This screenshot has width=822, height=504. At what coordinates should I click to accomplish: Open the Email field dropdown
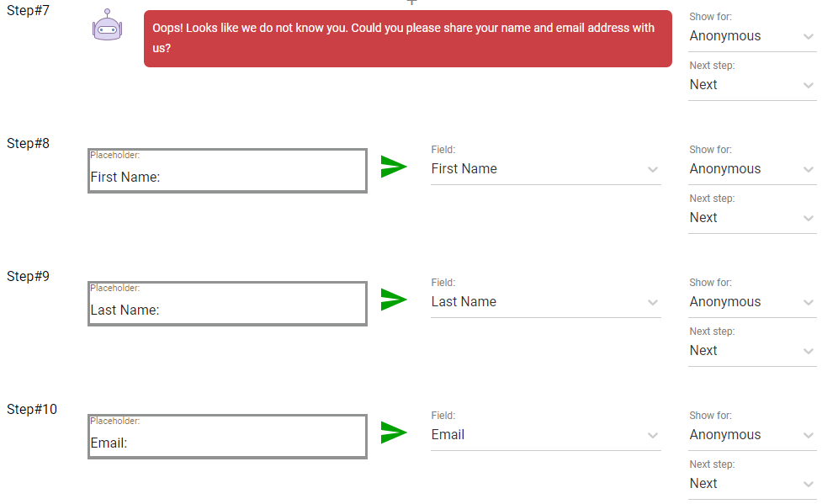(x=546, y=435)
